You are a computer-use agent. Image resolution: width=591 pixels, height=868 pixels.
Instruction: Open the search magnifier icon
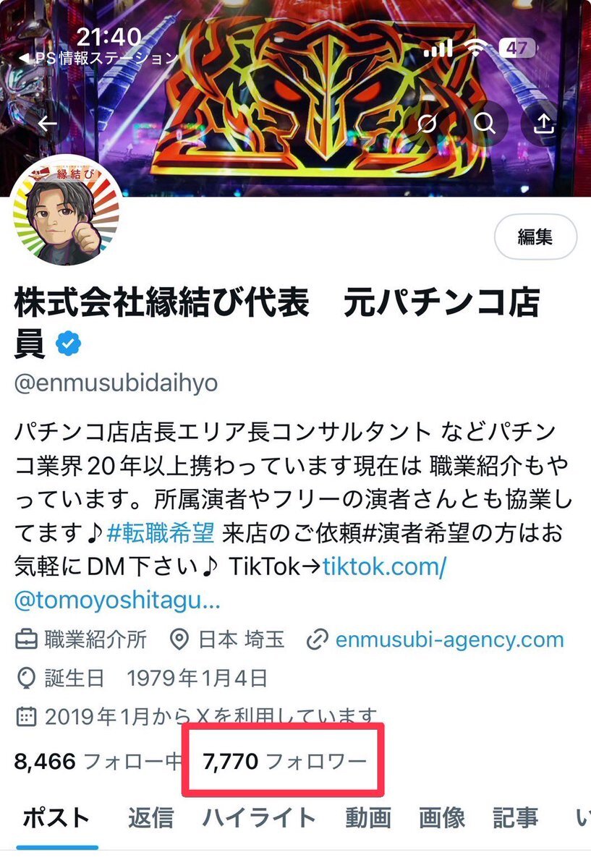[484, 124]
